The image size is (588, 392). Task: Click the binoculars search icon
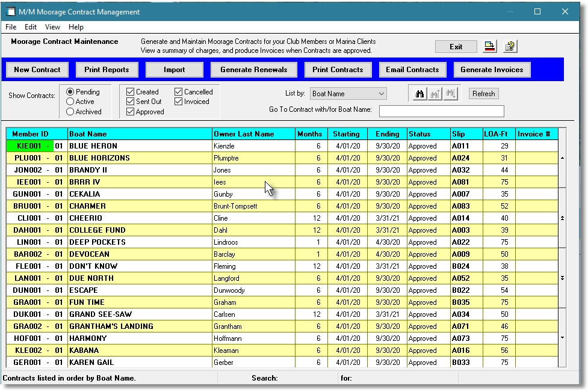coord(419,94)
